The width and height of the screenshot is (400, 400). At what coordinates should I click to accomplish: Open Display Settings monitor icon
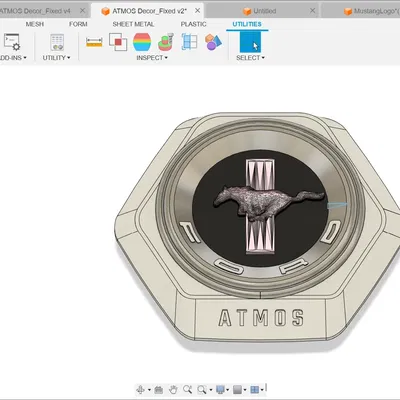[220, 389]
